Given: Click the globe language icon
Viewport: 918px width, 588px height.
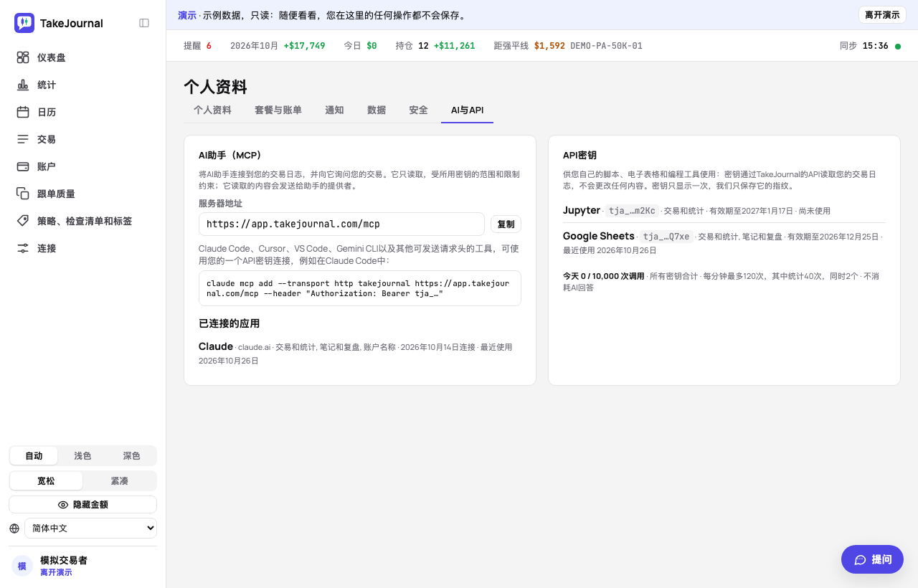Looking at the screenshot, I should pyautogui.click(x=14, y=528).
